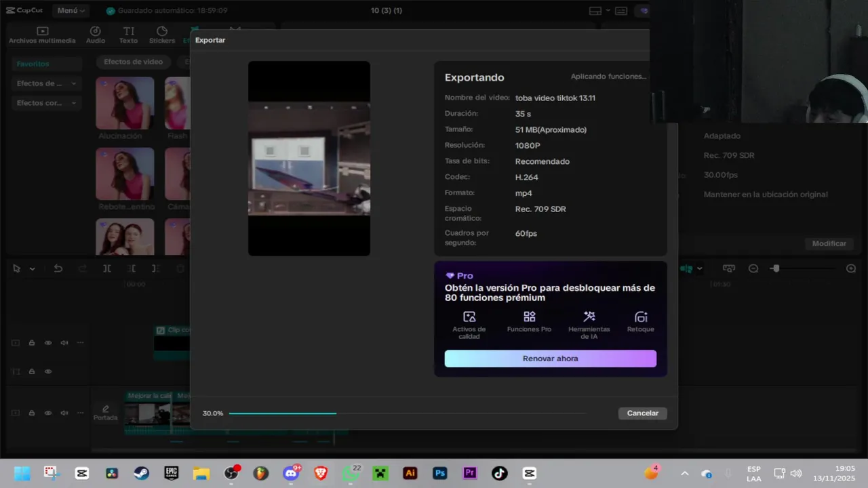Click the export video preview thumbnail
Viewport: 868px width, 488px height.
[x=309, y=159]
